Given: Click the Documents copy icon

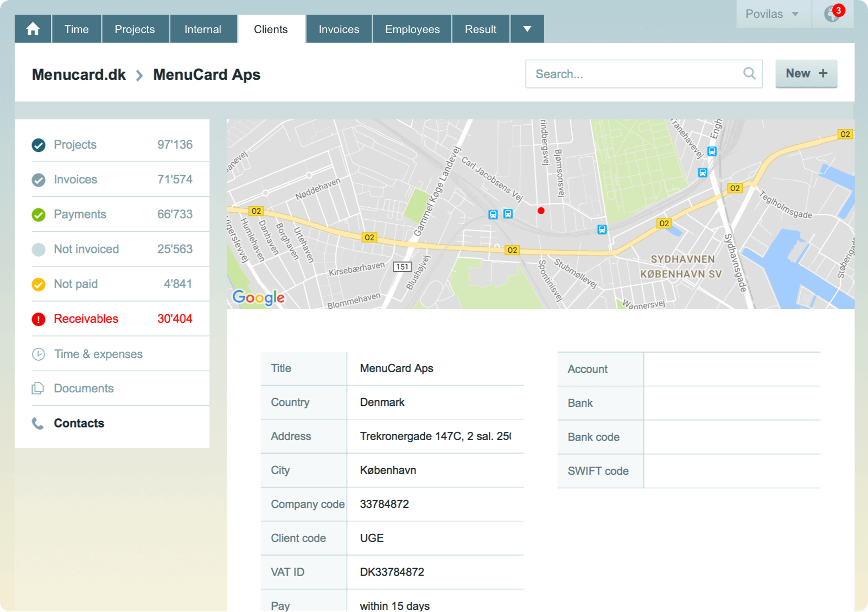Looking at the screenshot, I should (x=38, y=388).
